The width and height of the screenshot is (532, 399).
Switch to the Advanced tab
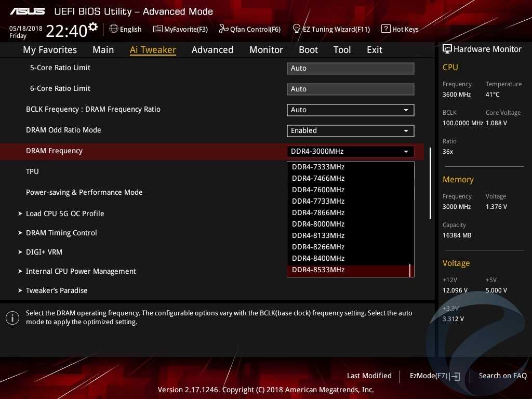212,50
